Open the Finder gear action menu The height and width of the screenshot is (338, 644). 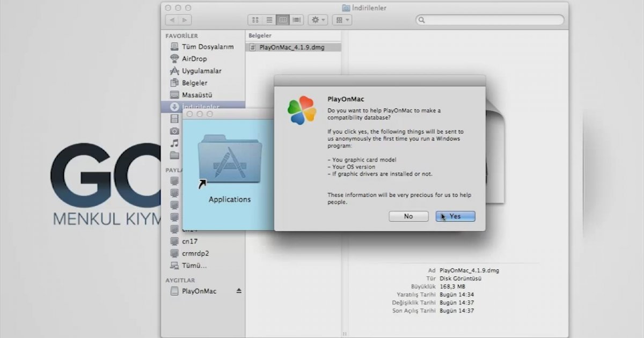[x=318, y=20]
